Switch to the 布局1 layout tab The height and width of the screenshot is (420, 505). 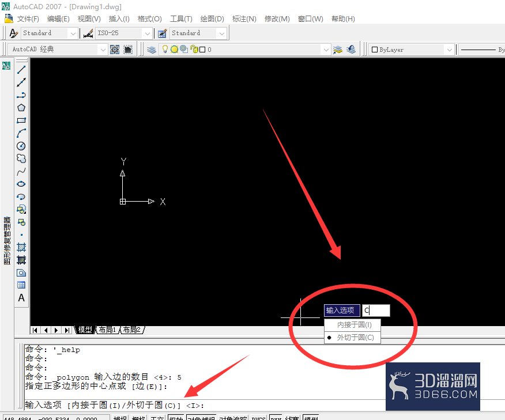pos(107,330)
